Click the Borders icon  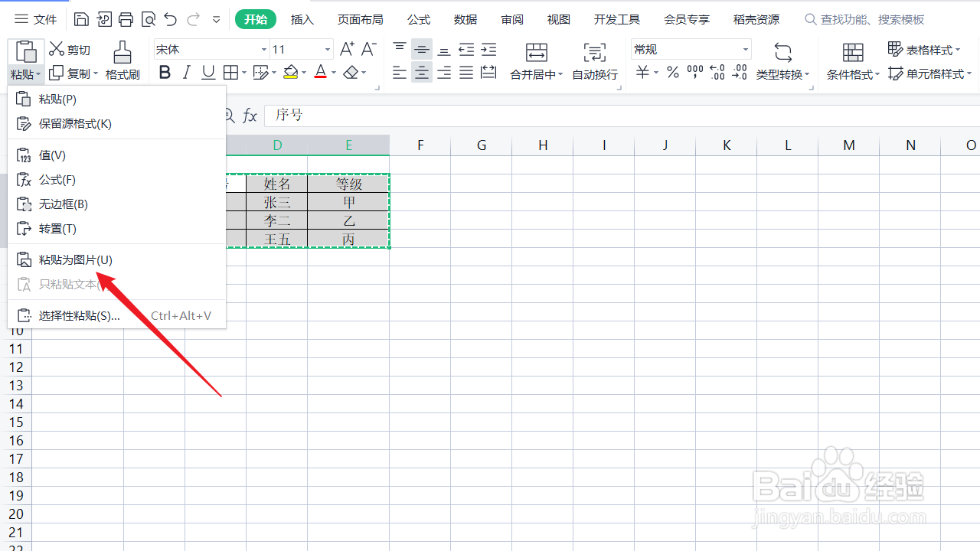point(230,73)
